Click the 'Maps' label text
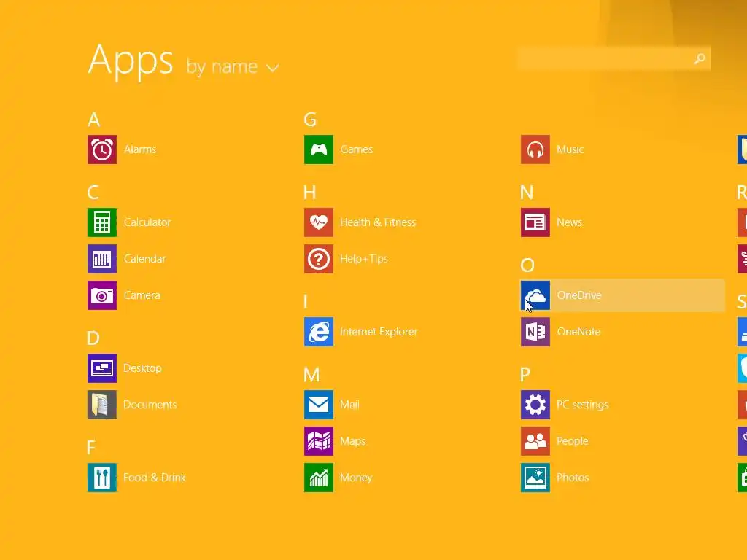This screenshot has width=747, height=560. [x=352, y=441]
